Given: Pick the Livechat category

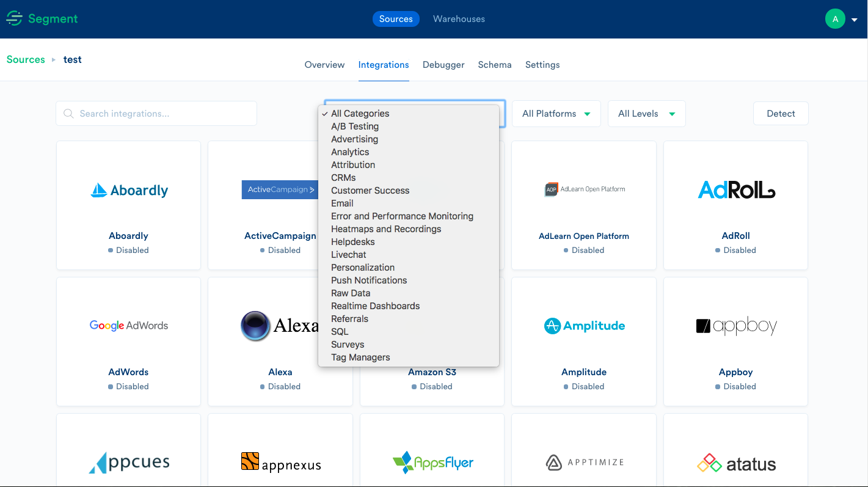Looking at the screenshot, I should point(409,255).
